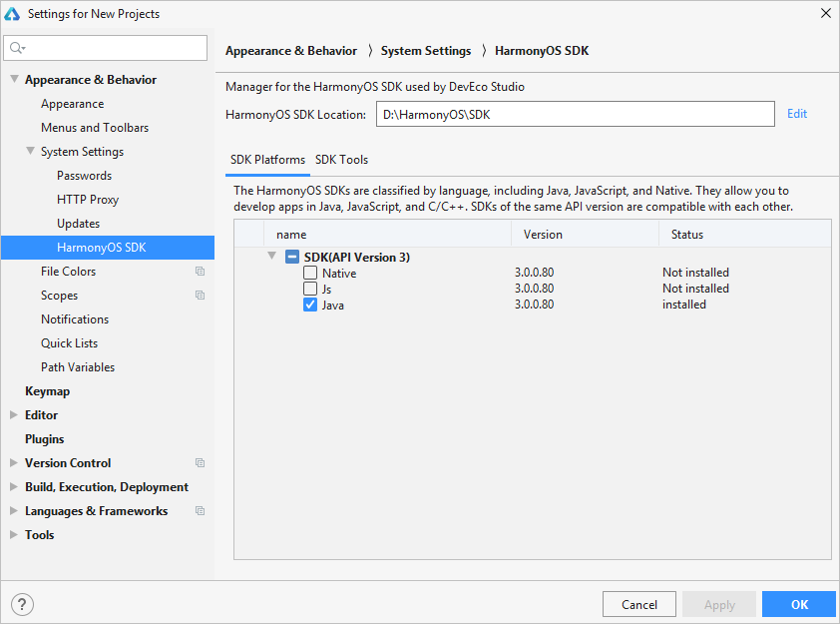Viewport: 840px width, 624px height.
Task: Click the HarmonyOS SDK Location field
Action: (x=575, y=114)
